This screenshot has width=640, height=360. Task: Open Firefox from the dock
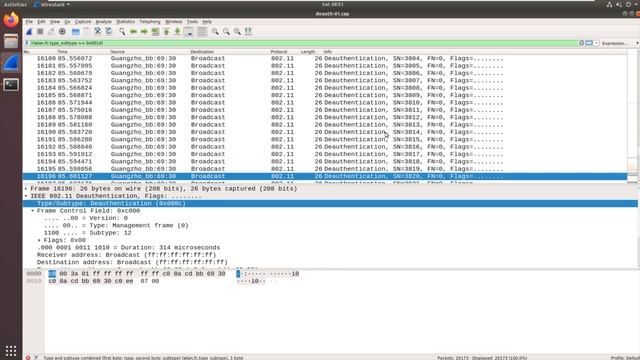(x=11, y=20)
